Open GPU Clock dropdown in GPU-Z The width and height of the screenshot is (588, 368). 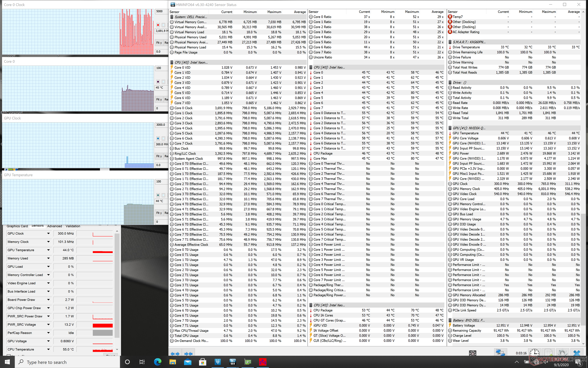coord(48,234)
